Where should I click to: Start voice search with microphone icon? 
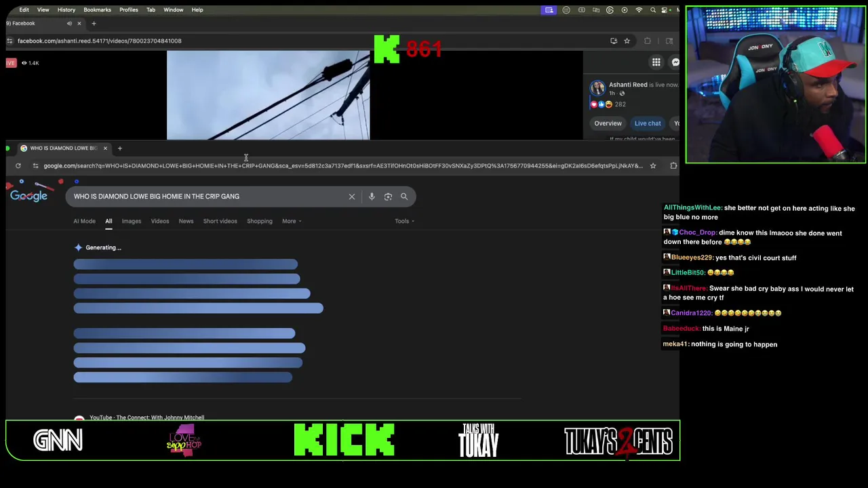[x=372, y=197]
